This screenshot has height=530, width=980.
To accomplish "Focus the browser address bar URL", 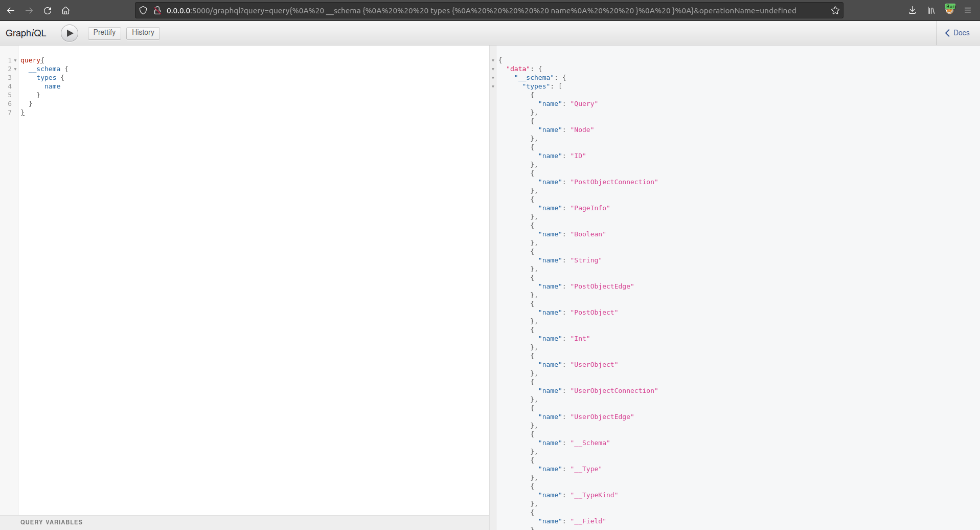I will [x=481, y=10].
